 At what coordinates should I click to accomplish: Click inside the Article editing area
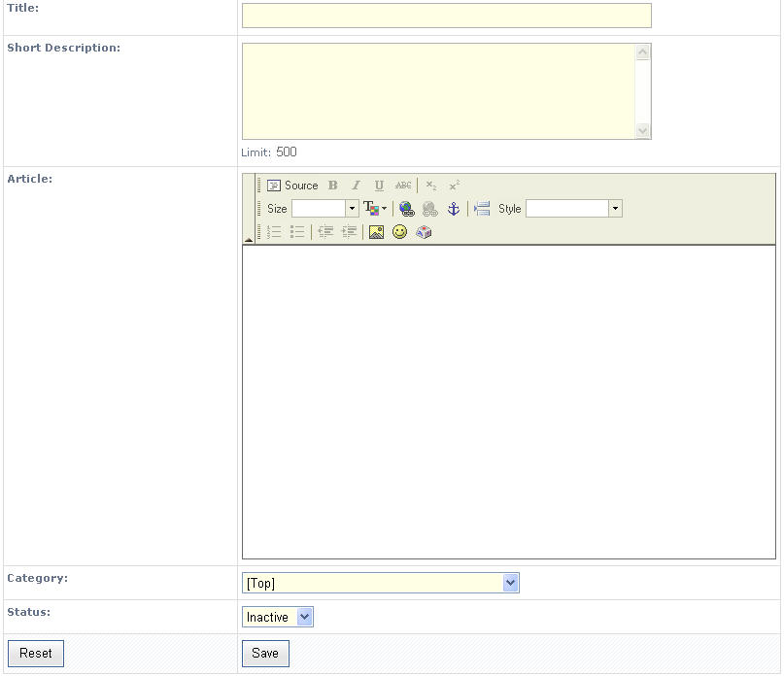[x=509, y=402]
